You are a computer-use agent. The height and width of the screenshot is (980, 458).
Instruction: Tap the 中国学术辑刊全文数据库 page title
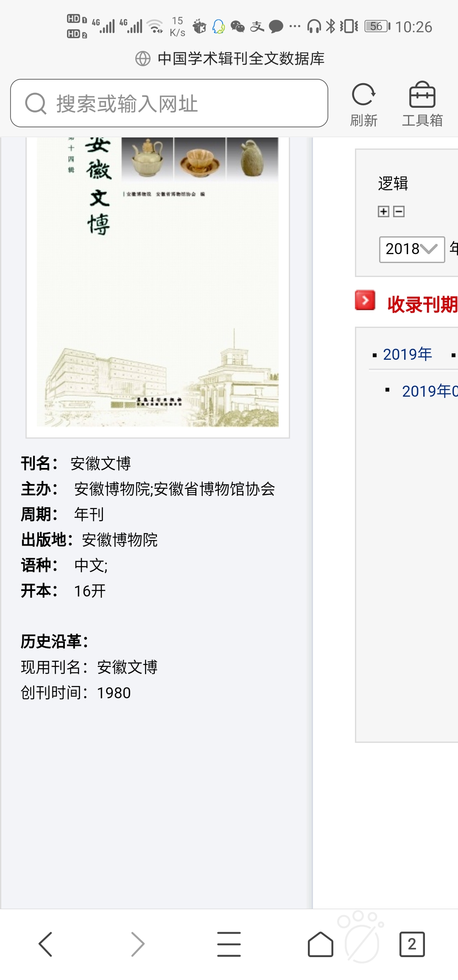pos(241,59)
